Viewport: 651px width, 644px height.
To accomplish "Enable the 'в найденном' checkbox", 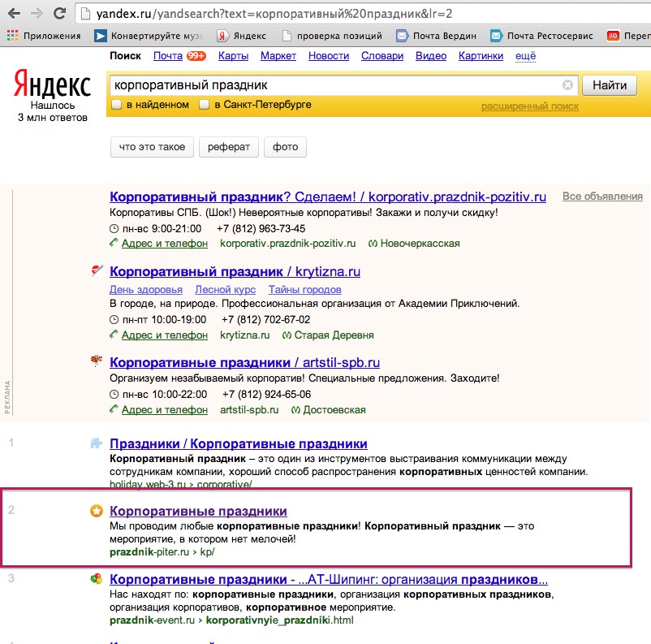I will (x=116, y=104).
